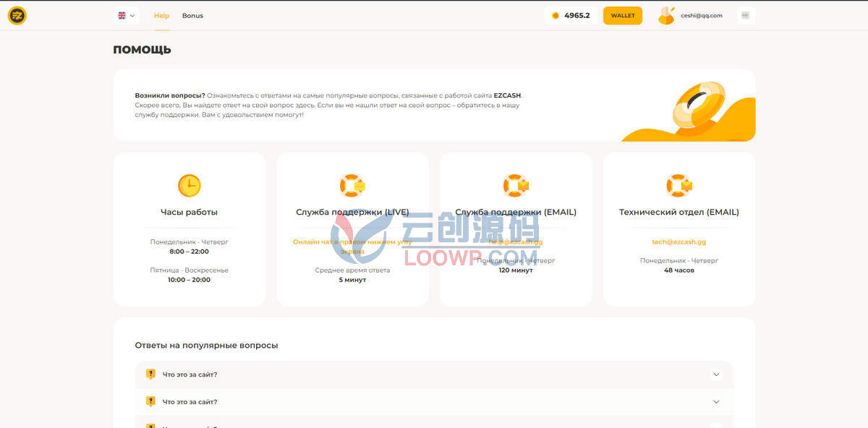Click the Онлайн чат live support link
868x428 pixels.
click(352, 247)
